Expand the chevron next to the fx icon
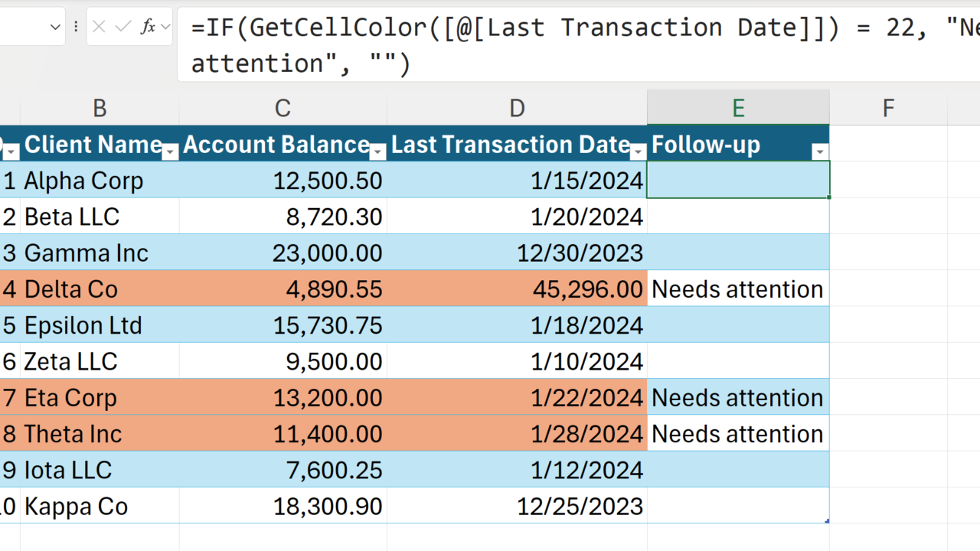This screenshot has height=551, width=980. (x=165, y=27)
